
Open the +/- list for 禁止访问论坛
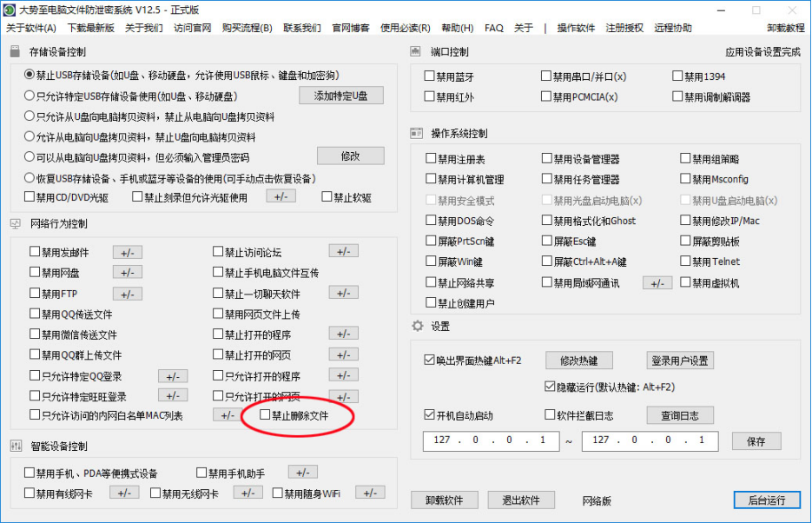click(x=343, y=251)
